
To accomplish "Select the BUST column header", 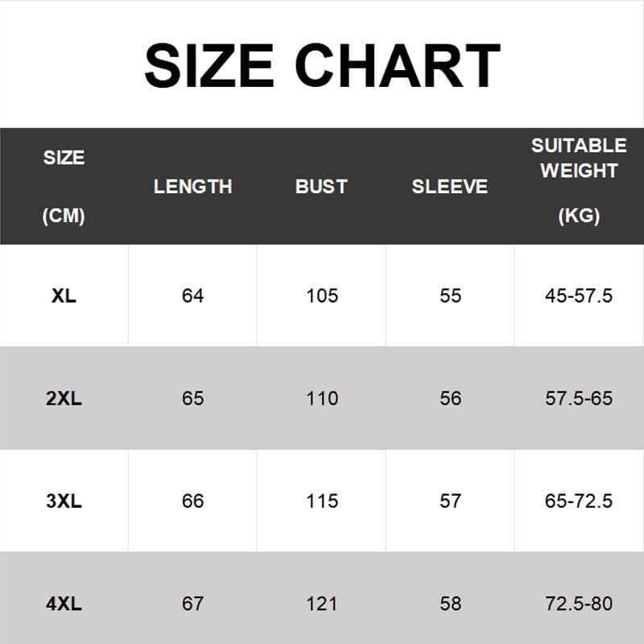I will pos(321,187).
